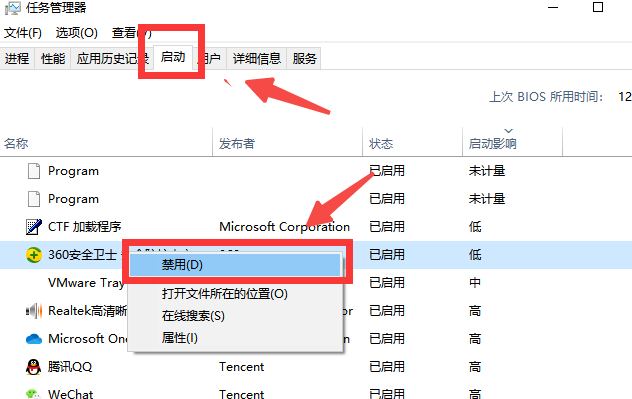Open the 选项(O) menu
The image size is (632, 399).
77,33
